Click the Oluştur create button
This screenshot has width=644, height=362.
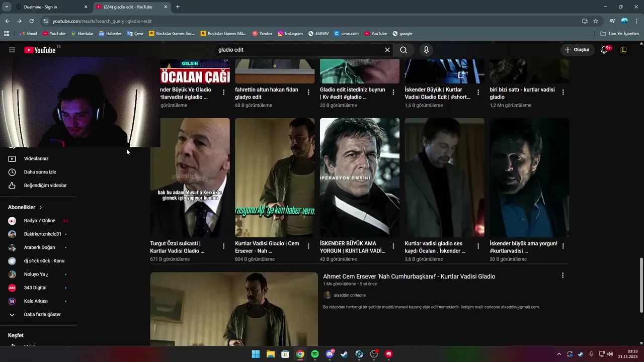(577, 50)
